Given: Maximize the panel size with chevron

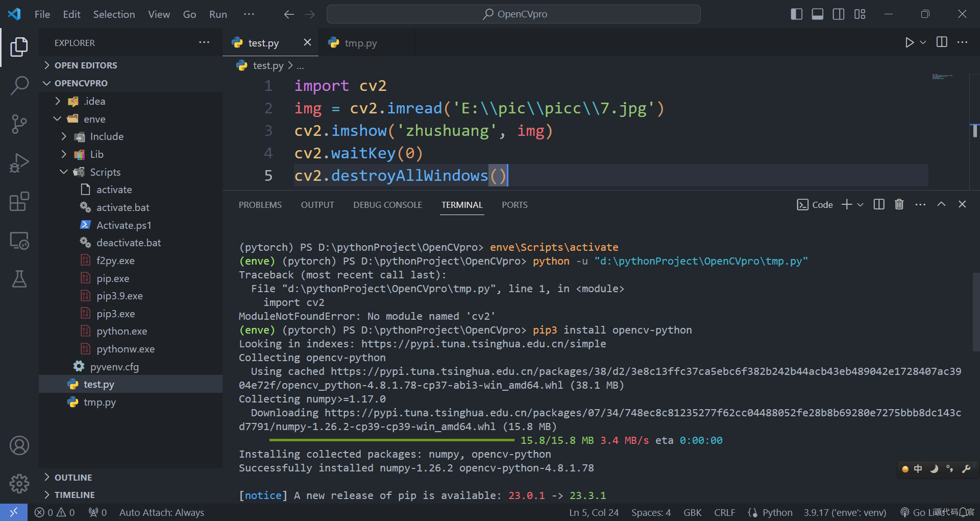Looking at the screenshot, I should [941, 204].
